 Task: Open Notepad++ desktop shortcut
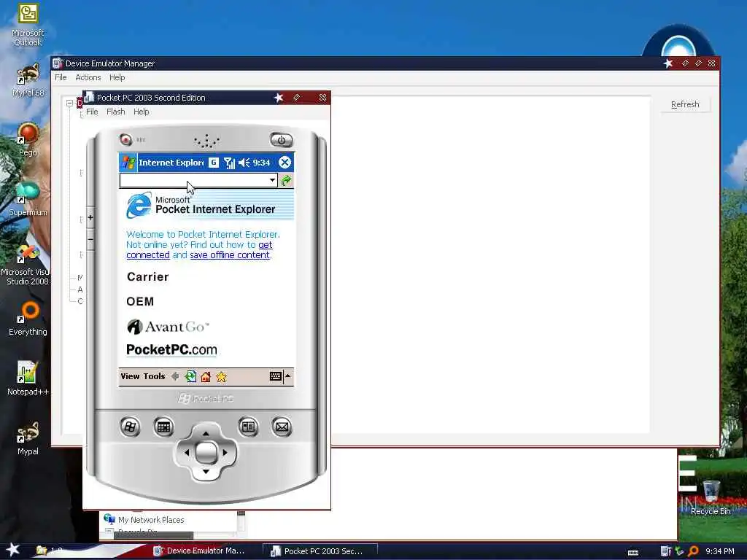pyautogui.click(x=28, y=378)
